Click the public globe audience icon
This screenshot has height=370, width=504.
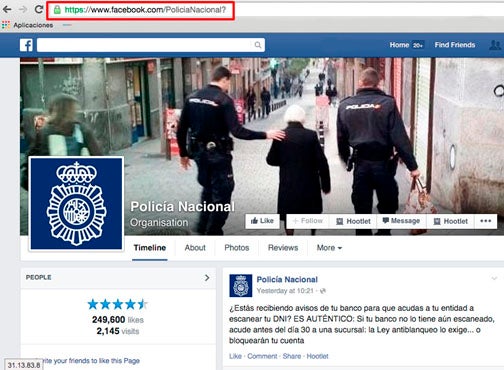click(x=323, y=291)
